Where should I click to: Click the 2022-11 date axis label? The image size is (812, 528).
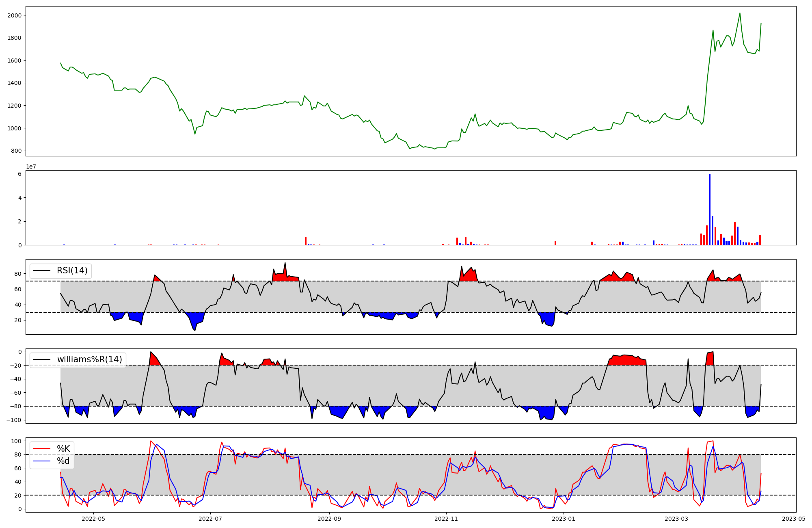pyautogui.click(x=447, y=519)
